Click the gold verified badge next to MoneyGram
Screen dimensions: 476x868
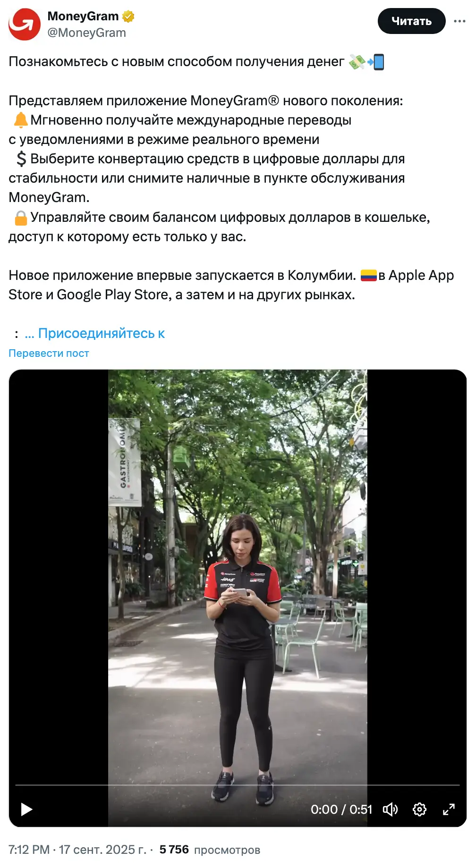(128, 17)
